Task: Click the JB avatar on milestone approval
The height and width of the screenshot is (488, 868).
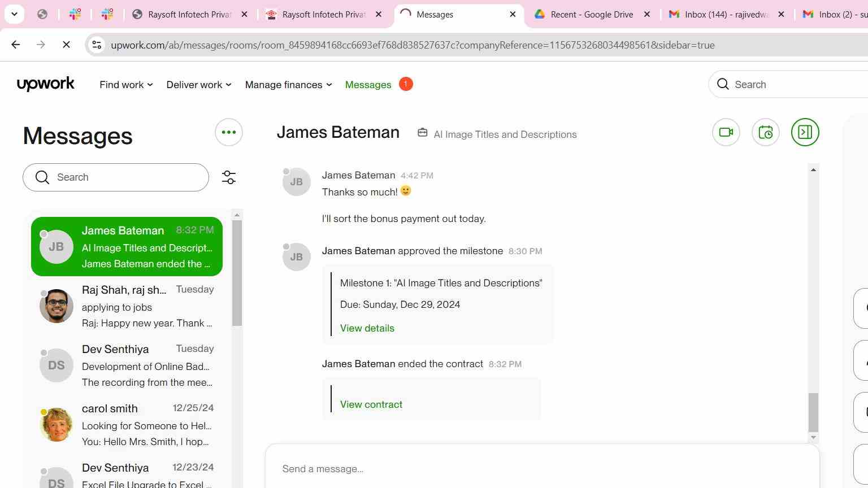Action: 297,257
